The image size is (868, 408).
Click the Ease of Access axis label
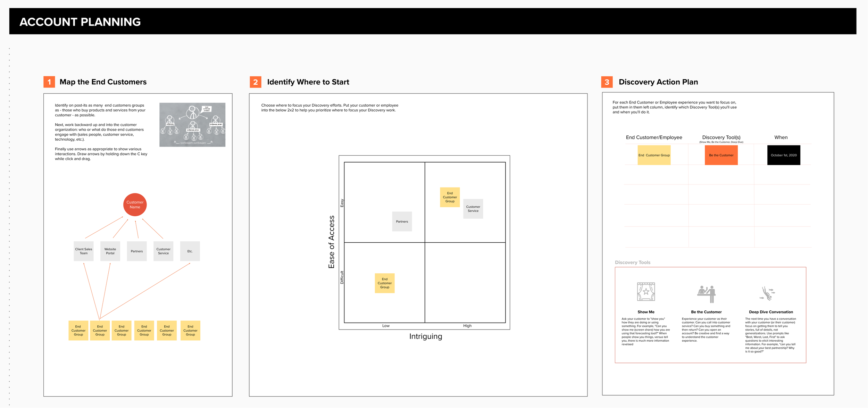pyautogui.click(x=332, y=242)
